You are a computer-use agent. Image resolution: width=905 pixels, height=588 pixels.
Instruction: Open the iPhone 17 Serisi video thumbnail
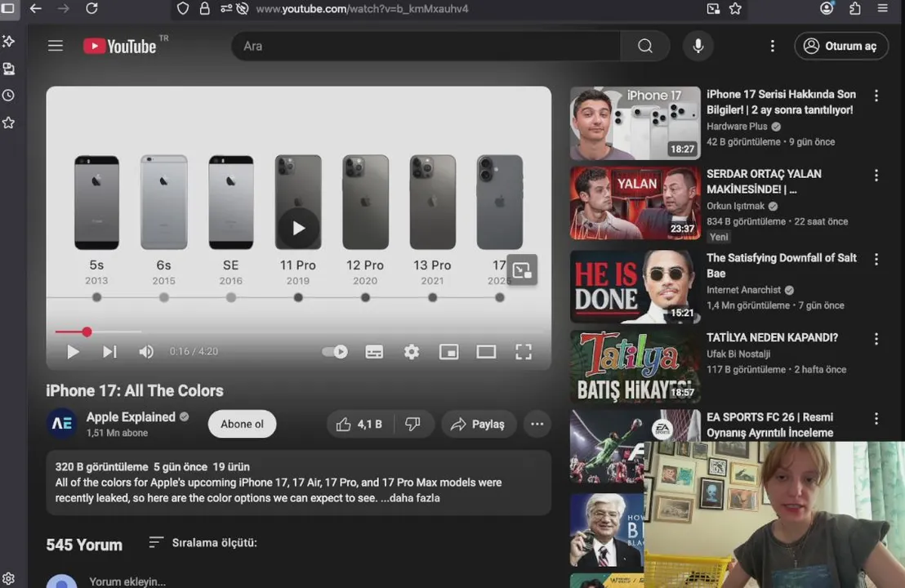tap(635, 123)
